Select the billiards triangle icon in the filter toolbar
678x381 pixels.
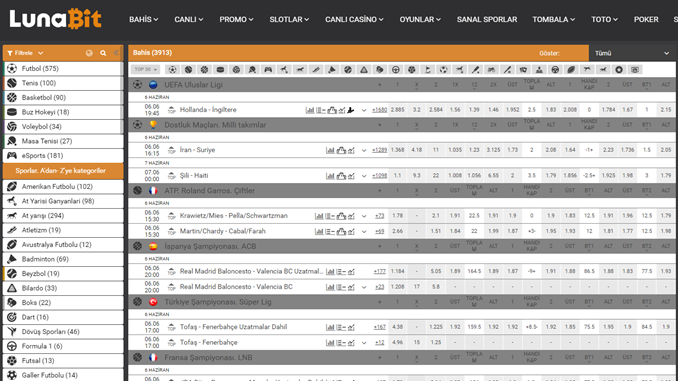(x=364, y=69)
